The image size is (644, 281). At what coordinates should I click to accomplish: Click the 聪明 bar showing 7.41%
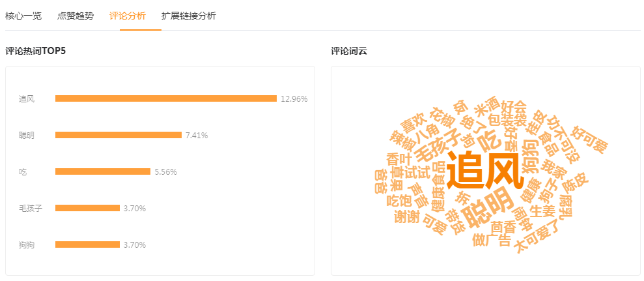pyautogui.click(x=119, y=135)
